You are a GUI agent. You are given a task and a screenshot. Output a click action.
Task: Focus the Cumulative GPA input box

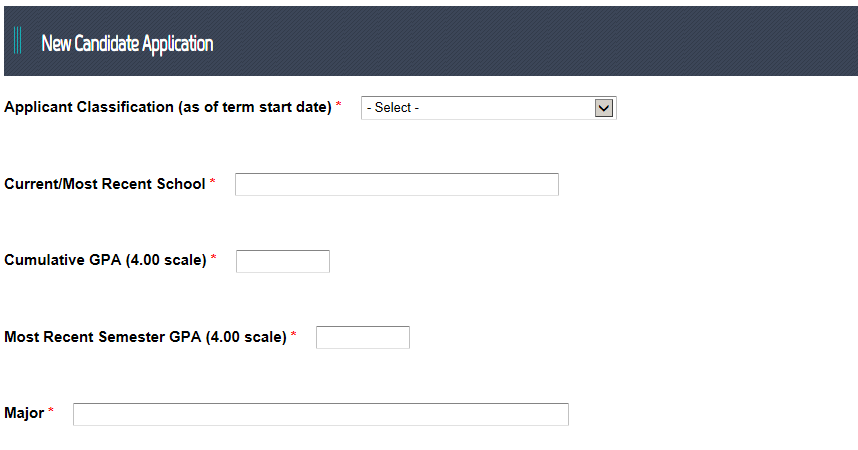tap(282, 261)
